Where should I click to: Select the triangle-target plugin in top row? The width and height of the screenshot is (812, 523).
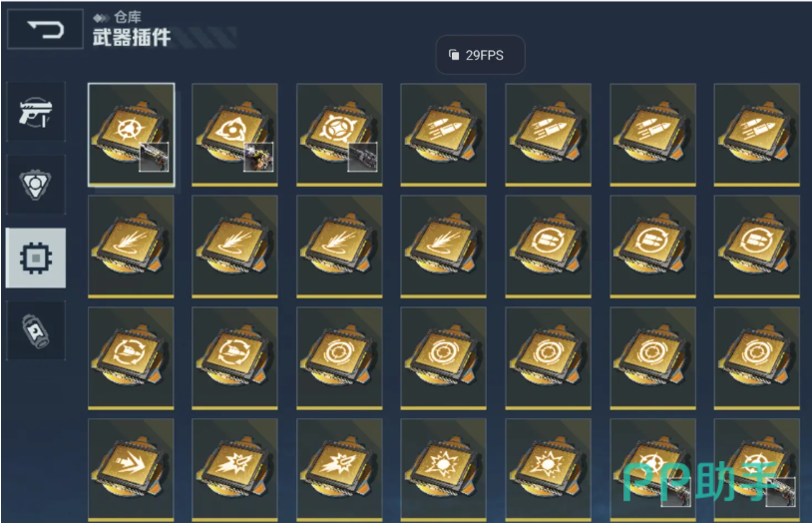(234, 135)
